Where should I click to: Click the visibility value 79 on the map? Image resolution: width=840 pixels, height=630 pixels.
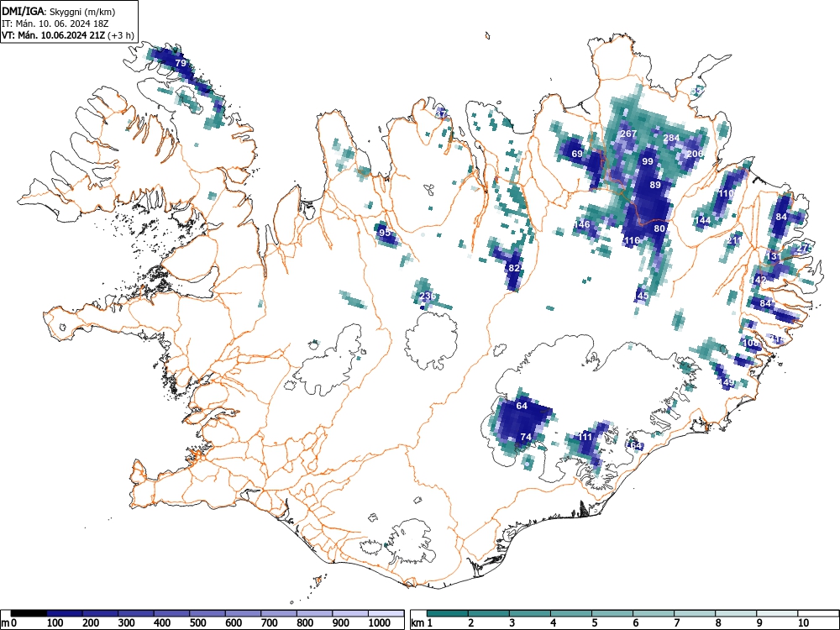pos(181,63)
